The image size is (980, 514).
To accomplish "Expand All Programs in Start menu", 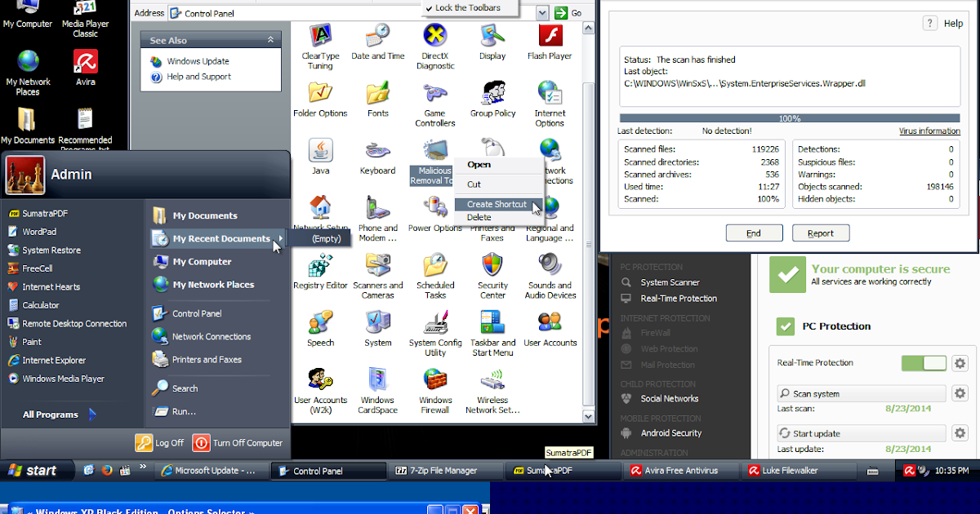I will [x=59, y=414].
